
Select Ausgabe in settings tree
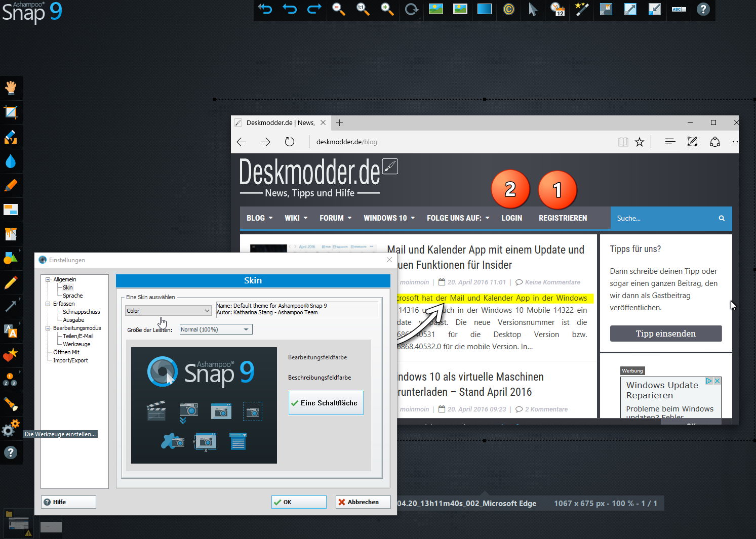pos(73,320)
